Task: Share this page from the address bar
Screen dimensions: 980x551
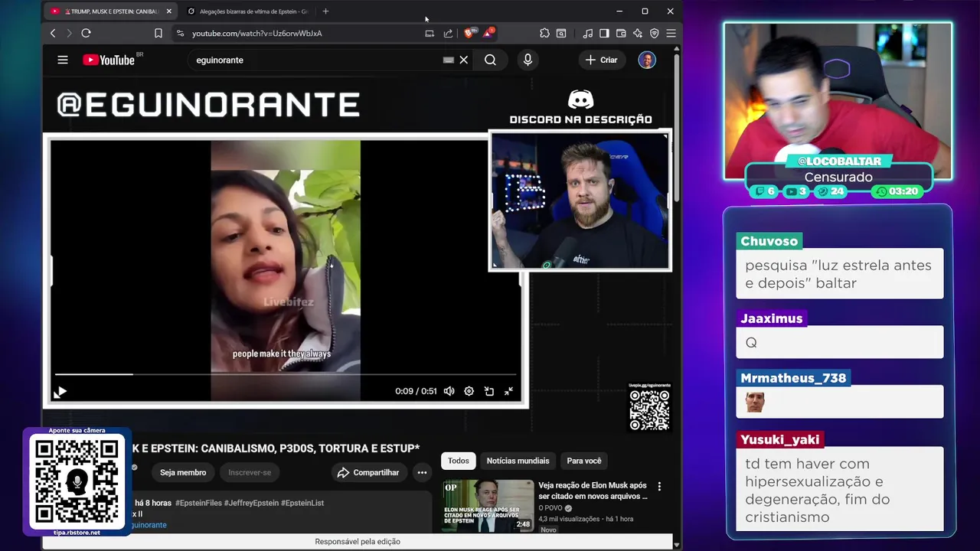Action: pyautogui.click(x=448, y=33)
